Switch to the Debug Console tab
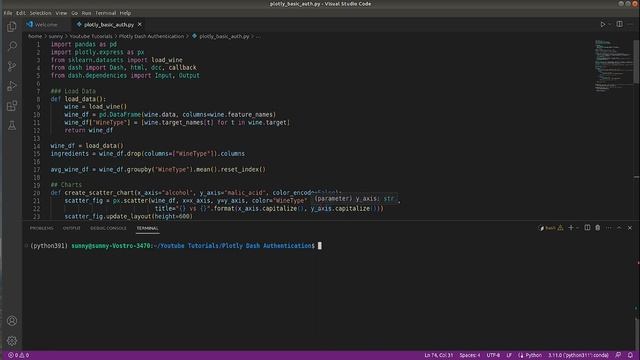The height and width of the screenshot is (360, 640). point(108,228)
